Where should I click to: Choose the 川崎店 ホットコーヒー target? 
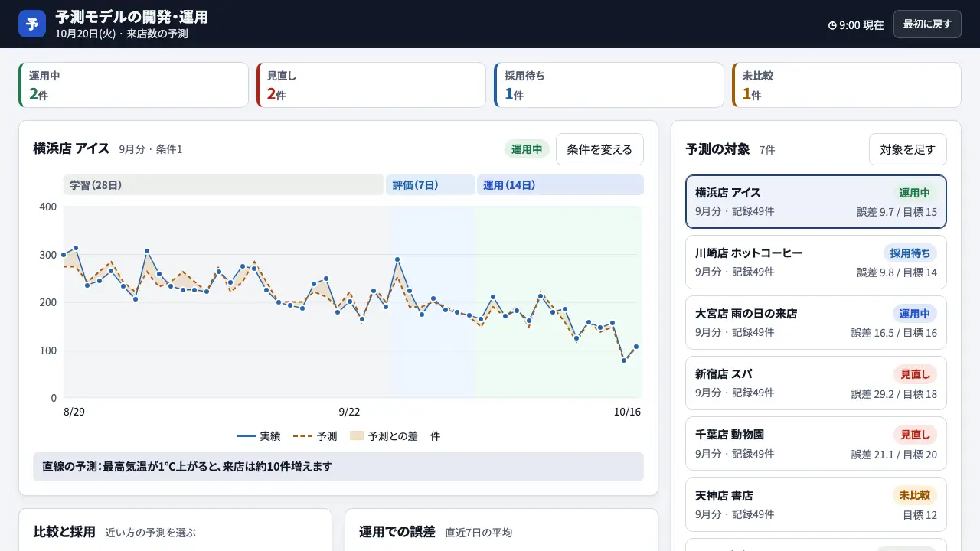tap(816, 262)
